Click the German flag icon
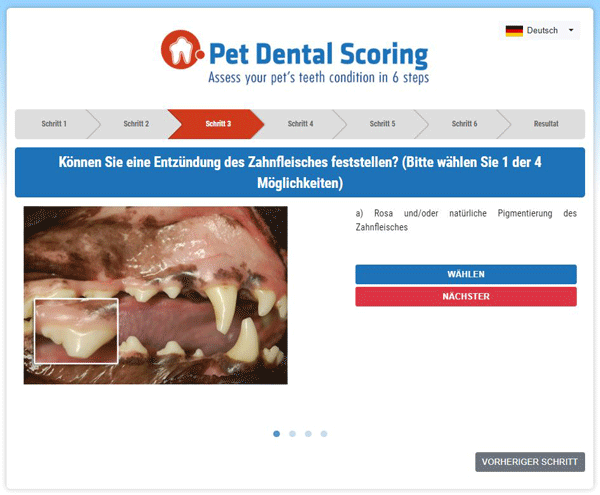Viewport: 600px width, 495px height. (x=514, y=31)
